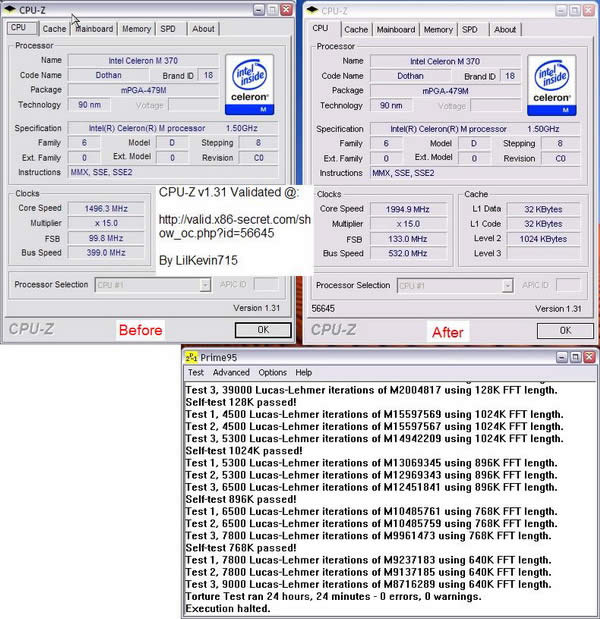Image resolution: width=600 pixels, height=619 pixels.
Task: Open About tab in Before CPU-Z window
Action: (x=203, y=29)
